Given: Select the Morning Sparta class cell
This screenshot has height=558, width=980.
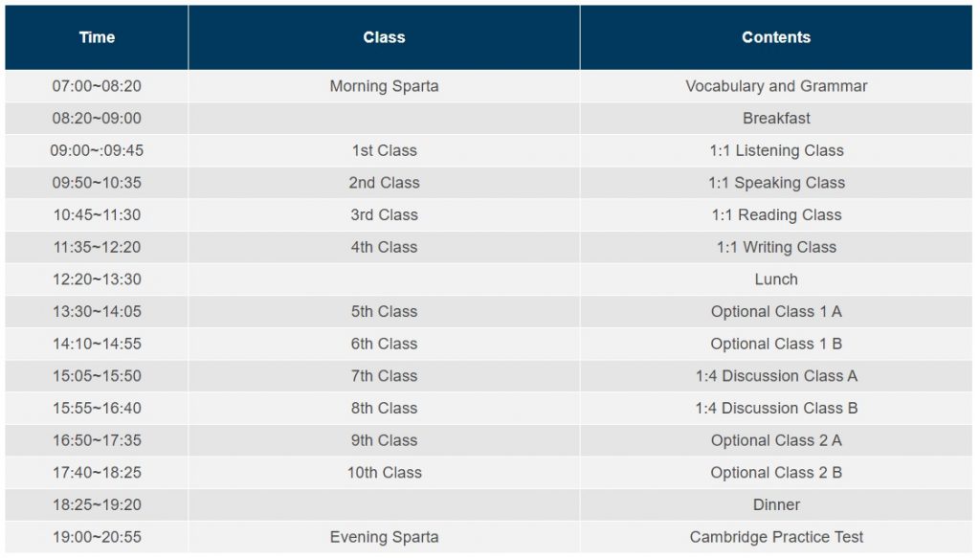Looking at the screenshot, I should (x=384, y=86).
